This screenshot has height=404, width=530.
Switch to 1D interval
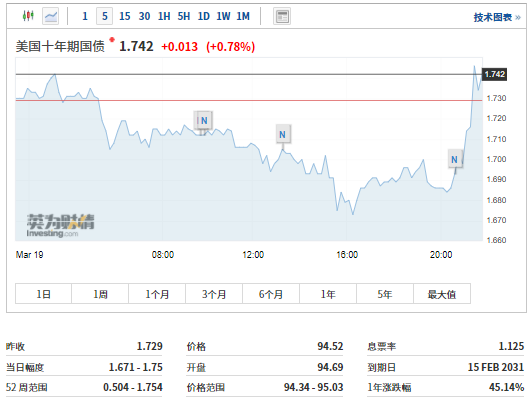203,16
